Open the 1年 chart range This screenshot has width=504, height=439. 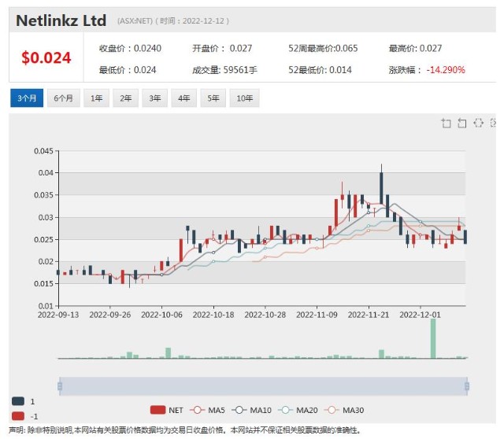click(96, 98)
